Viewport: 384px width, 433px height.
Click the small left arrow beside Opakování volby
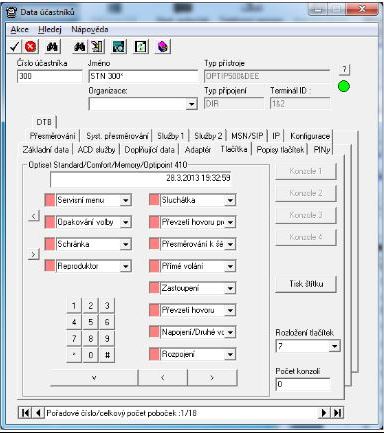(x=34, y=216)
